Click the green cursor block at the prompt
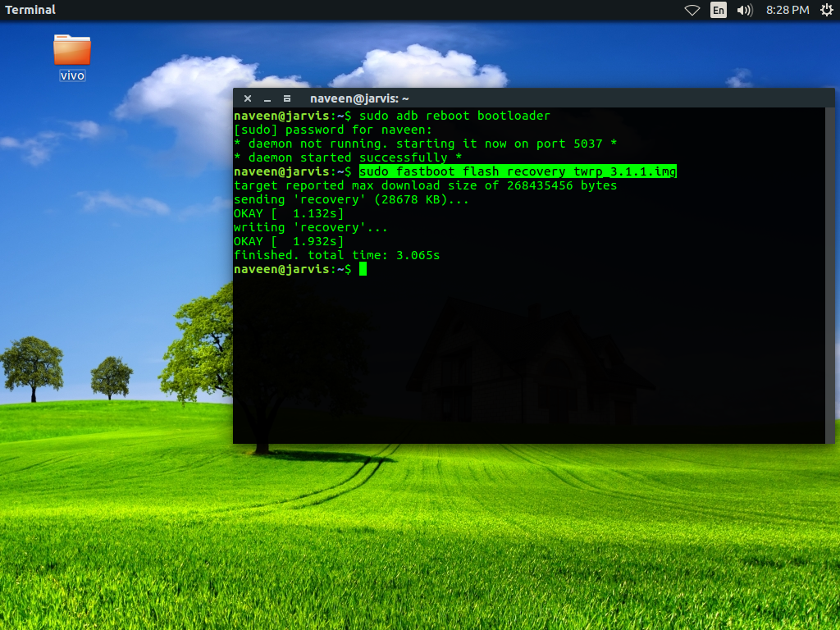 [363, 269]
